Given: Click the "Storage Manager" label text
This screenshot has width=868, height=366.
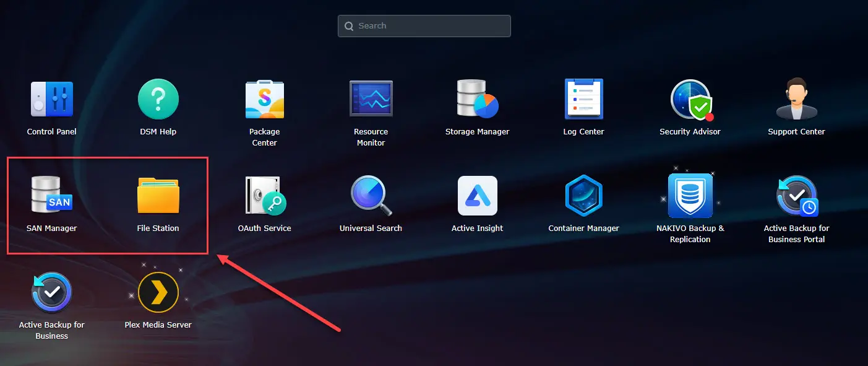Looking at the screenshot, I should pyautogui.click(x=478, y=132).
